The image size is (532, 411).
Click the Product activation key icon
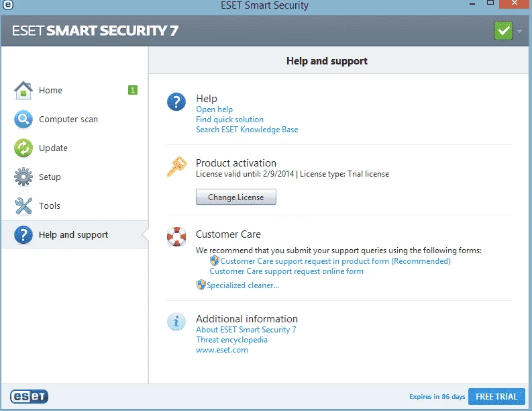click(x=176, y=166)
